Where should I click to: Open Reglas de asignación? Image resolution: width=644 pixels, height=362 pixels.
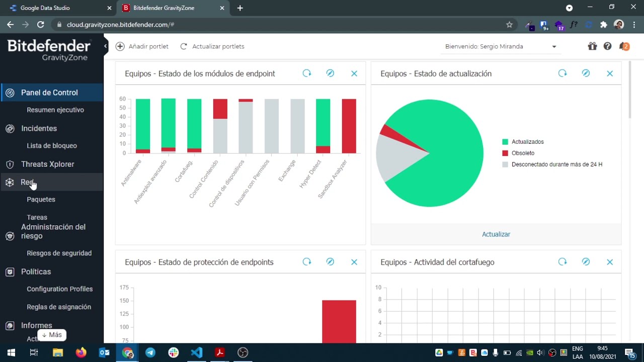point(59,307)
